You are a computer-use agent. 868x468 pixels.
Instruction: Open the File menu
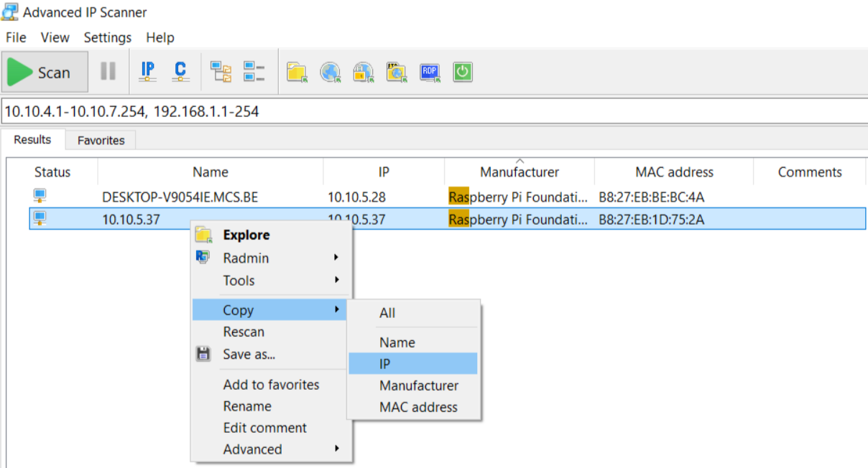pyautogui.click(x=16, y=37)
